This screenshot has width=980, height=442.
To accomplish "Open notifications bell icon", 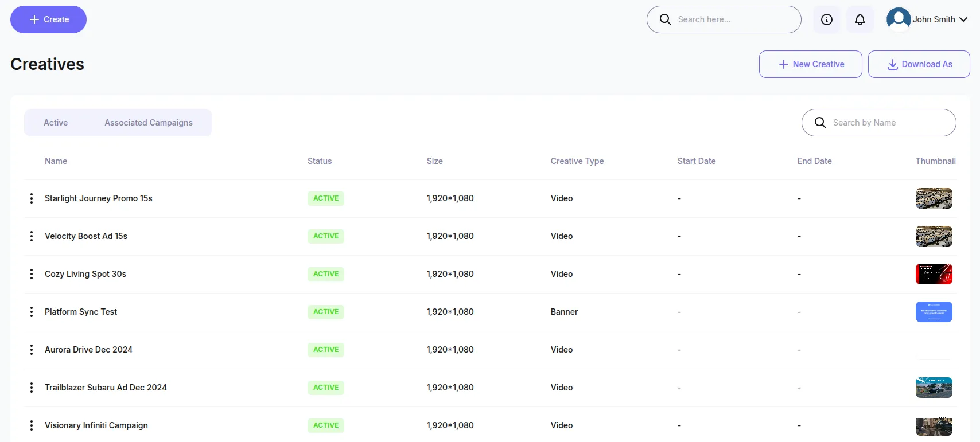I will pyautogui.click(x=860, y=19).
